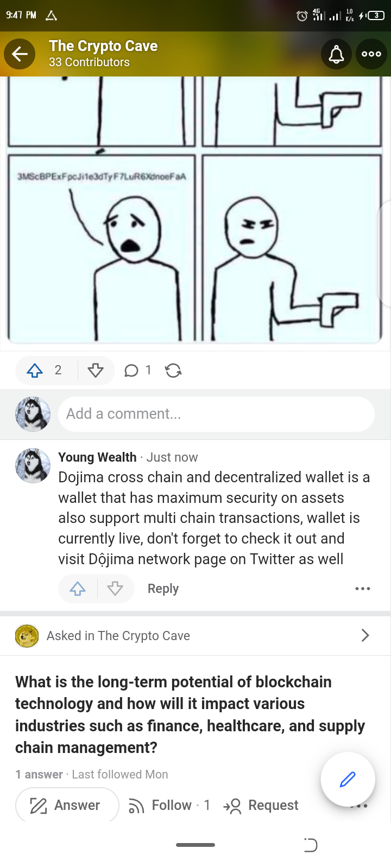391x868 pixels.
Task: Expand Asked in The Crypto Cave chevron
Action: pyautogui.click(x=365, y=635)
